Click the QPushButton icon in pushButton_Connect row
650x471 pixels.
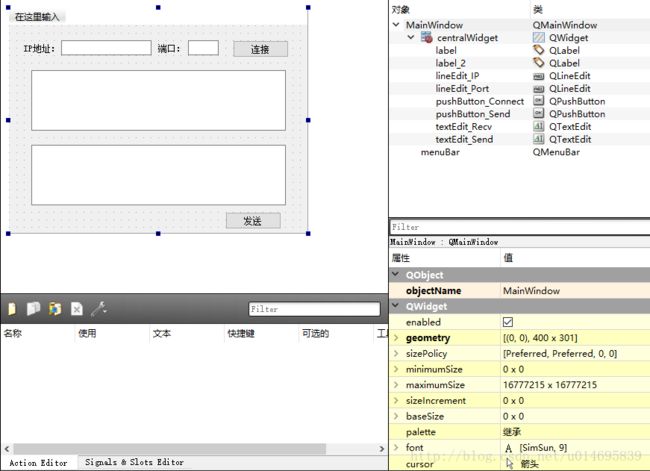tap(538, 101)
